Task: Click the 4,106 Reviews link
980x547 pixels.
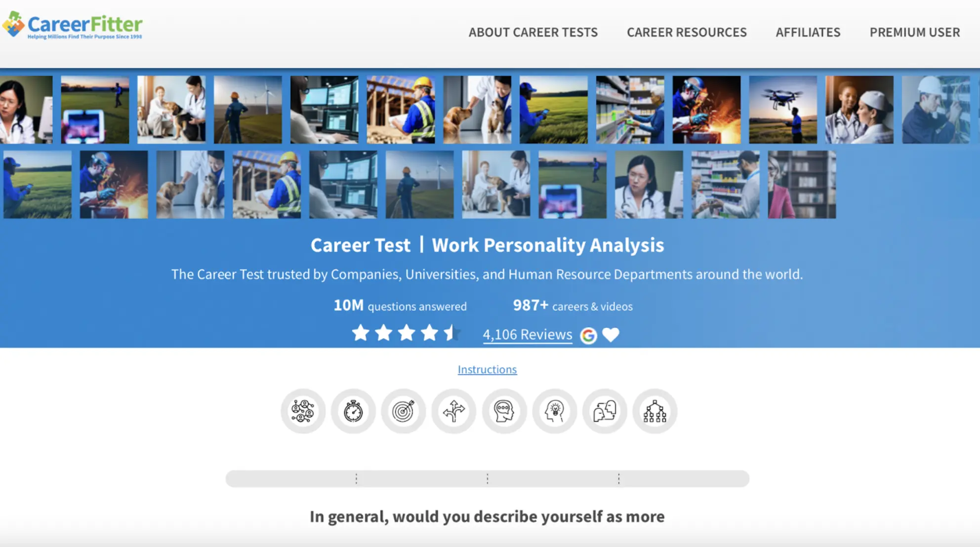Action: click(x=527, y=334)
